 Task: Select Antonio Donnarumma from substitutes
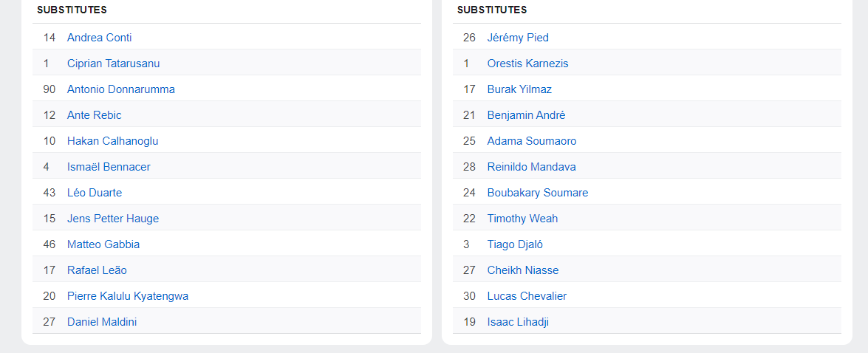pyautogui.click(x=120, y=89)
